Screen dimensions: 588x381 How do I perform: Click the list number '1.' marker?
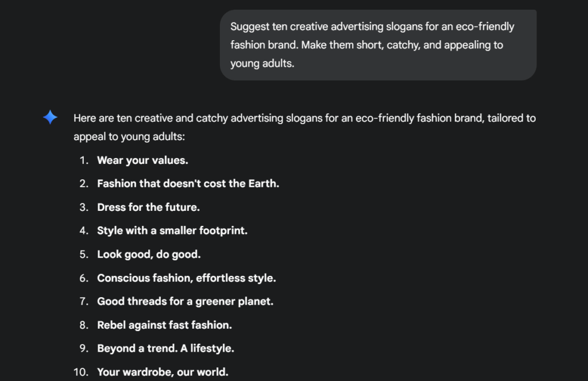[x=84, y=160]
